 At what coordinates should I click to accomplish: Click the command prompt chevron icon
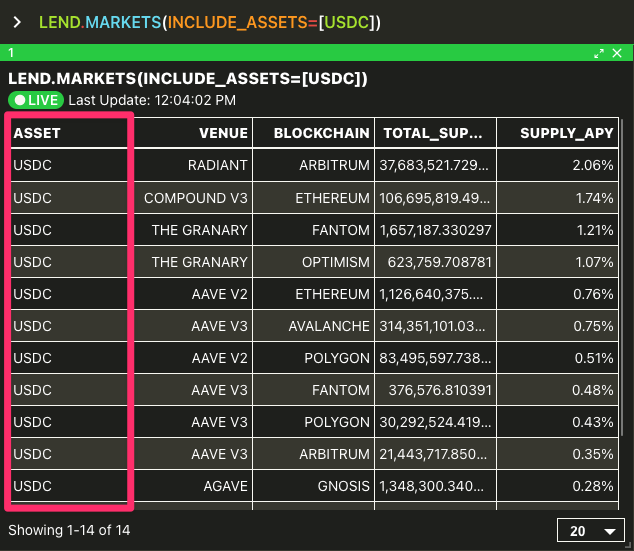pos(17,22)
